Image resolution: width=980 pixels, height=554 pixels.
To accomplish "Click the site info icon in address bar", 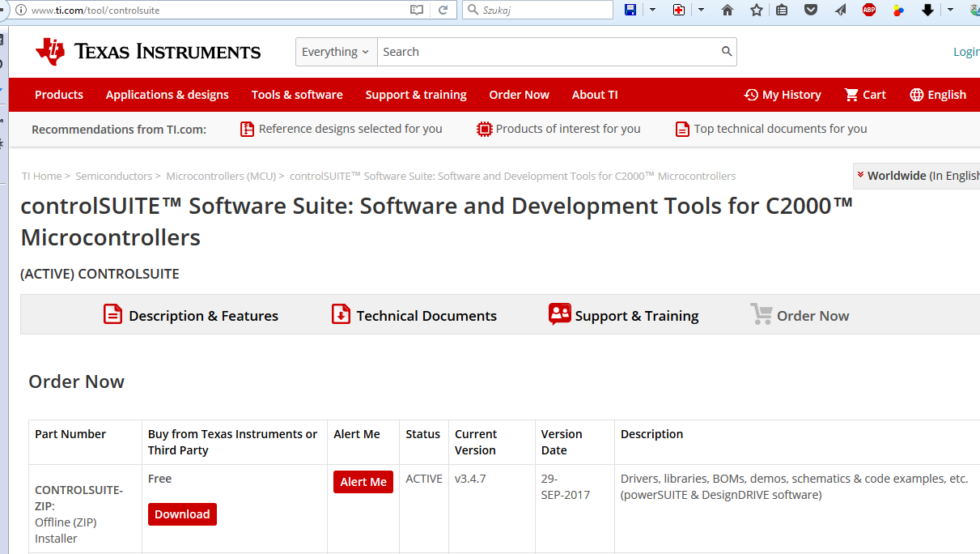I will click(22, 10).
